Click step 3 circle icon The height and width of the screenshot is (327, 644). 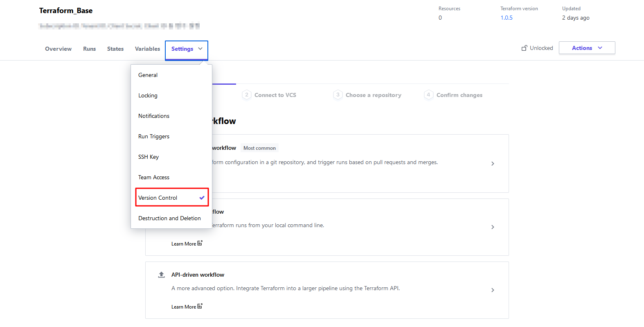pyautogui.click(x=338, y=95)
